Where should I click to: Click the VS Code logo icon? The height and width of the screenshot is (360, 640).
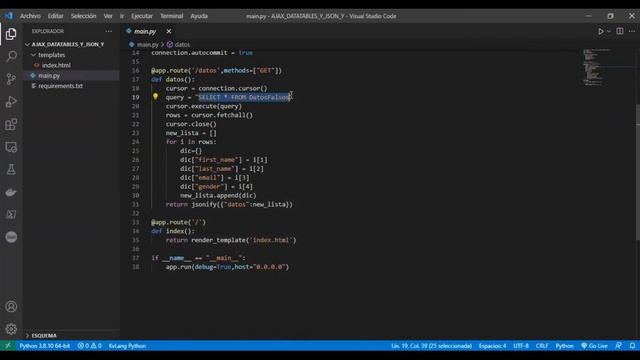(x=9, y=16)
